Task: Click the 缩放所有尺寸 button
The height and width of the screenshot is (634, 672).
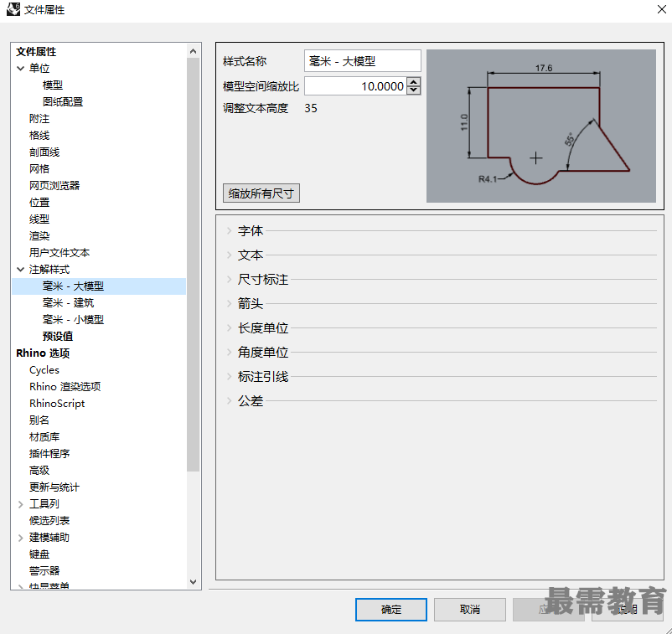Action: 261,193
